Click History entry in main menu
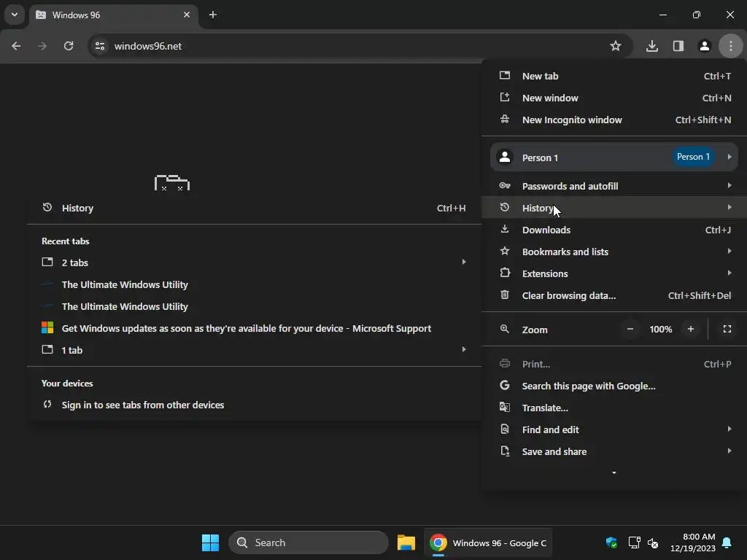Image resolution: width=747 pixels, height=560 pixels. click(614, 208)
